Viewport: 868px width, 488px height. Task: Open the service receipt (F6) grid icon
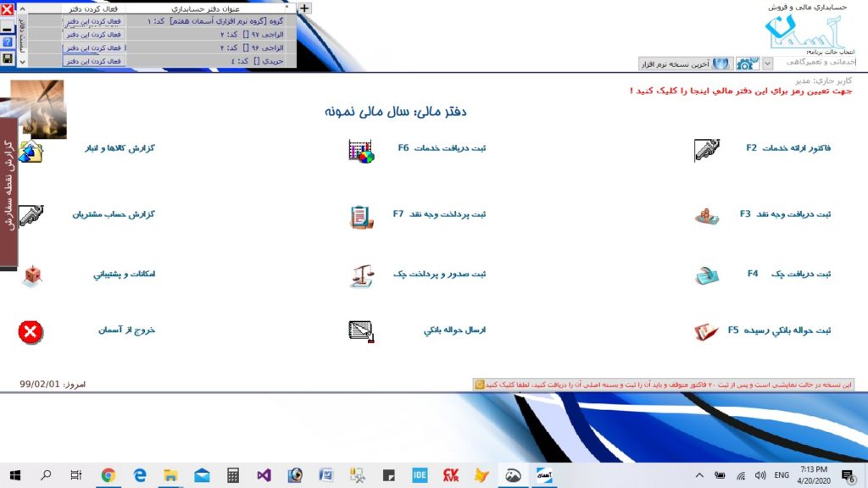coord(361,151)
